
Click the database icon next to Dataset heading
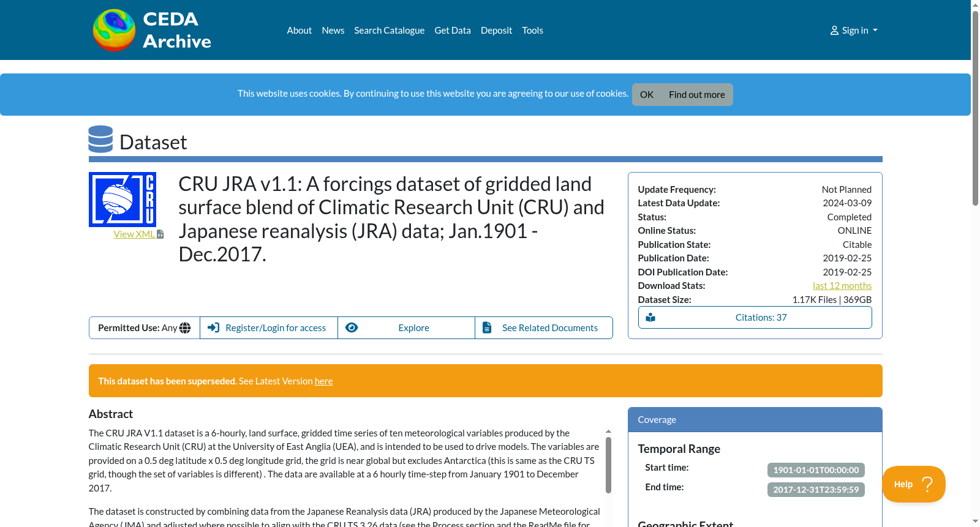coord(100,139)
